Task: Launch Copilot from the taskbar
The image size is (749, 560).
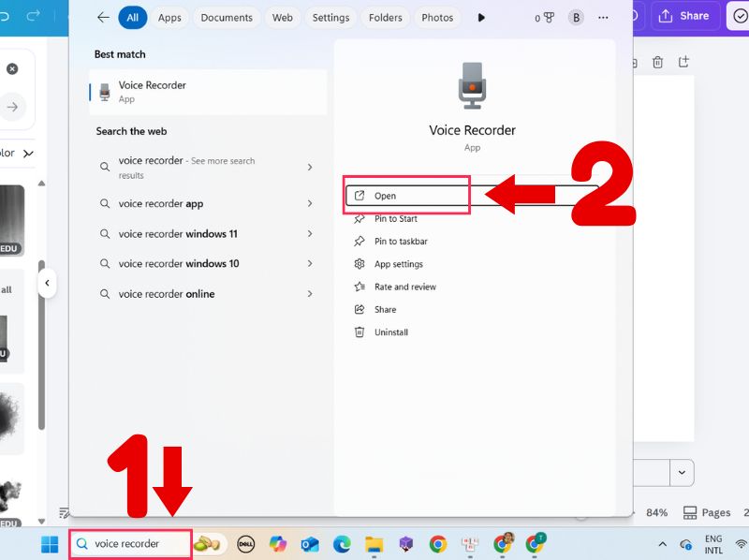Action: pyautogui.click(x=277, y=544)
